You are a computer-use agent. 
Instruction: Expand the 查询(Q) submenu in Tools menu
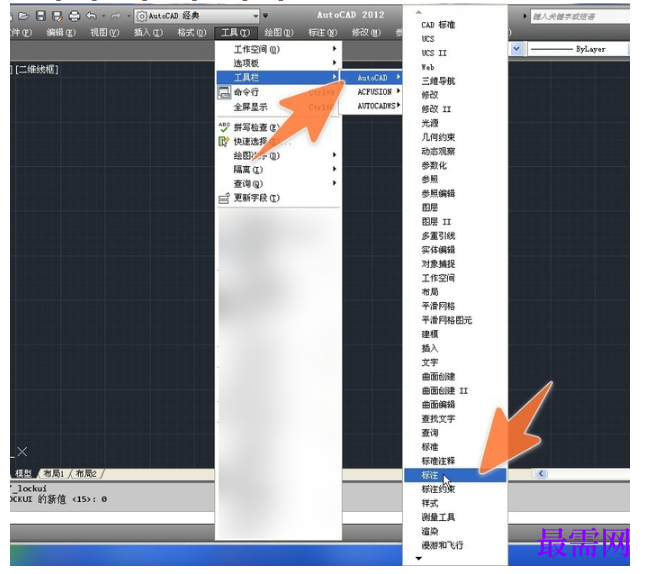279,184
